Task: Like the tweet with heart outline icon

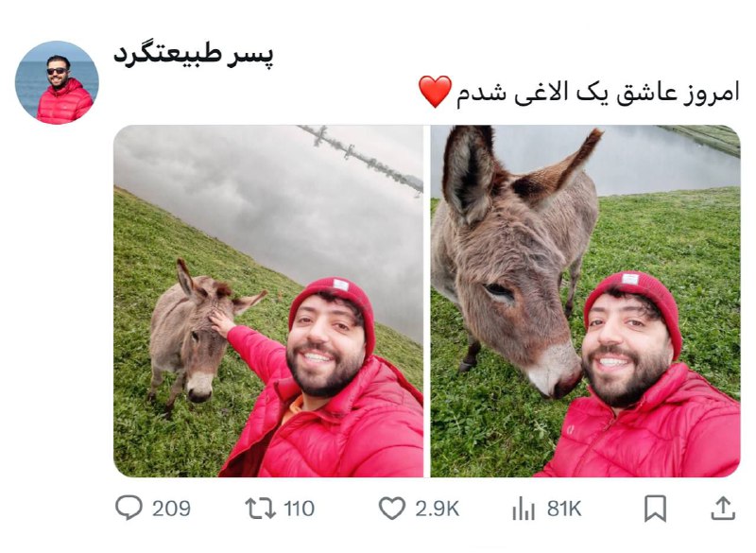Action: (391, 509)
